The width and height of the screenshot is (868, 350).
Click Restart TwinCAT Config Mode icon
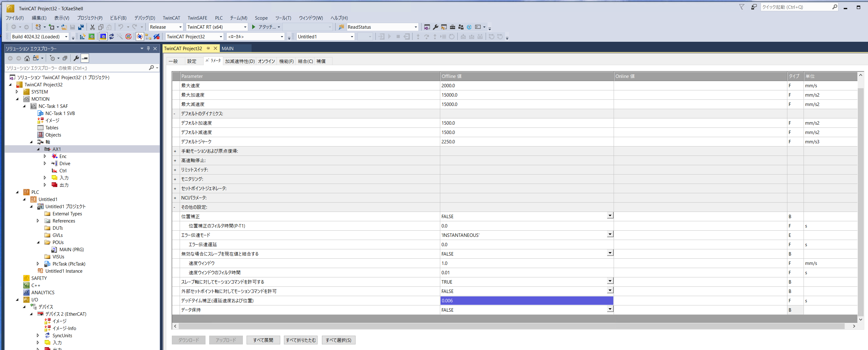[103, 37]
